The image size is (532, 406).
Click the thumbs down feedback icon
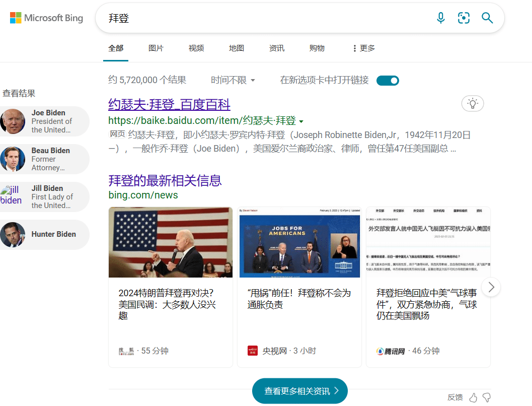click(487, 397)
